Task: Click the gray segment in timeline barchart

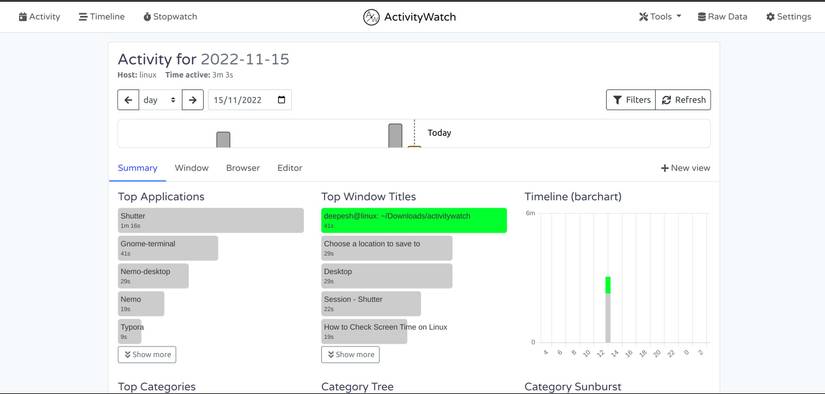Action: (x=608, y=318)
